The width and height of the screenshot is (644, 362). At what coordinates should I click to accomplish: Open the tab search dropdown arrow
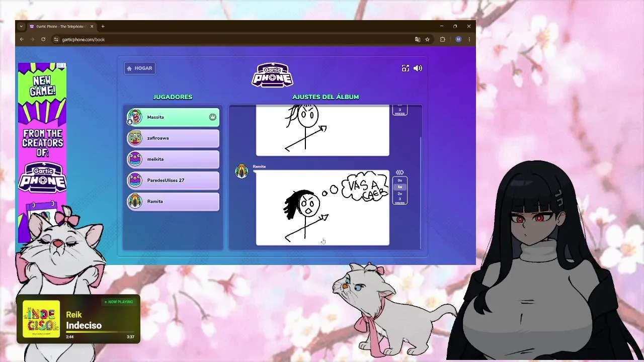[21, 26]
